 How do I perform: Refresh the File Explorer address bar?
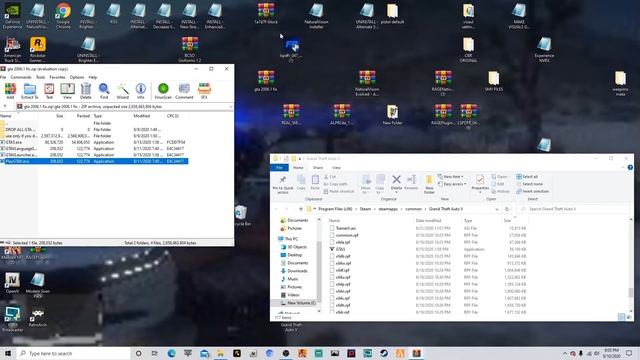click(507, 209)
